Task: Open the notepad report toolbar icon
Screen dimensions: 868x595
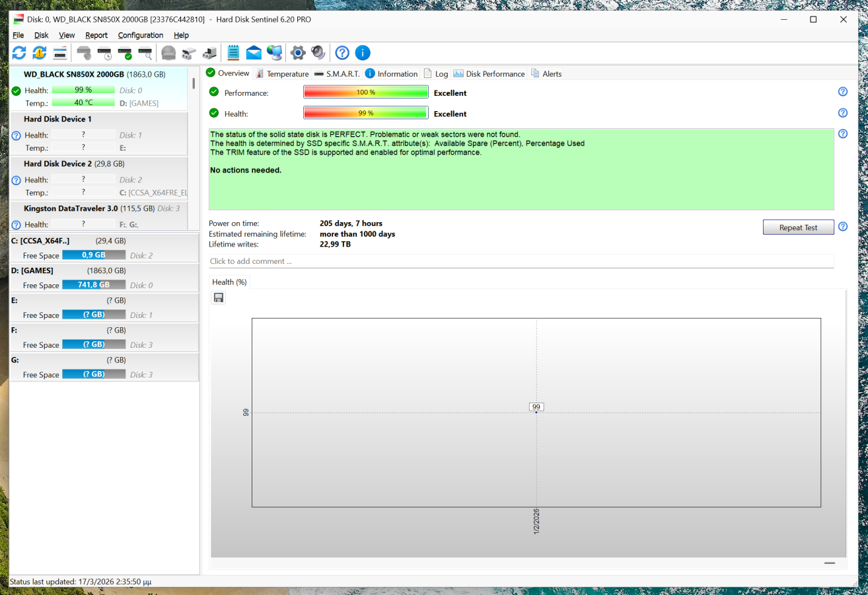Action: pos(233,53)
